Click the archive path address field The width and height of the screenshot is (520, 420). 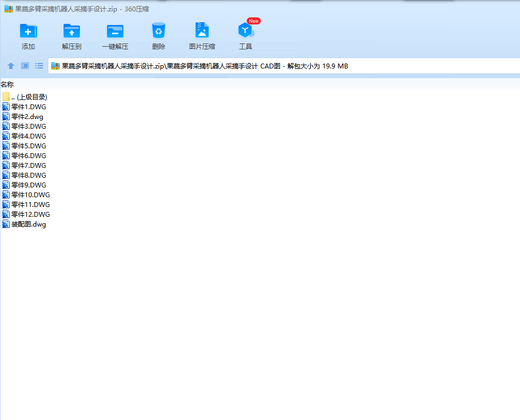coord(284,66)
